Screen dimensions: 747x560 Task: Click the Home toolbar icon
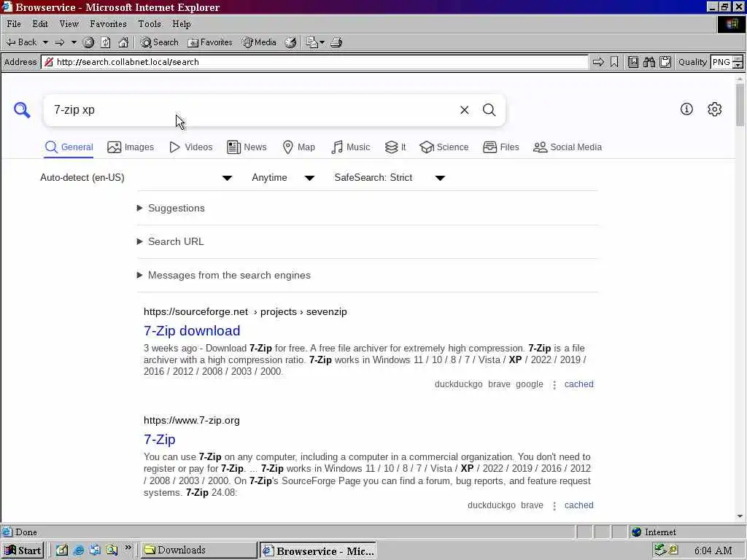tap(123, 42)
